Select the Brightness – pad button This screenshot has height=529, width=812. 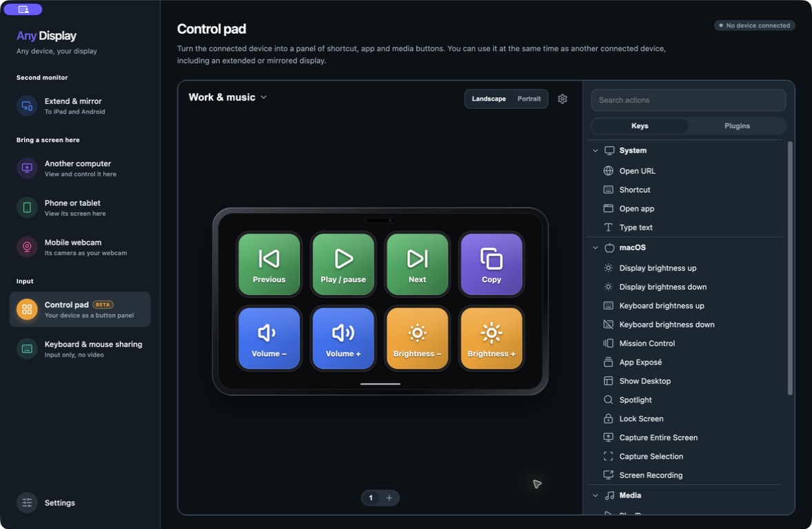[417, 338]
